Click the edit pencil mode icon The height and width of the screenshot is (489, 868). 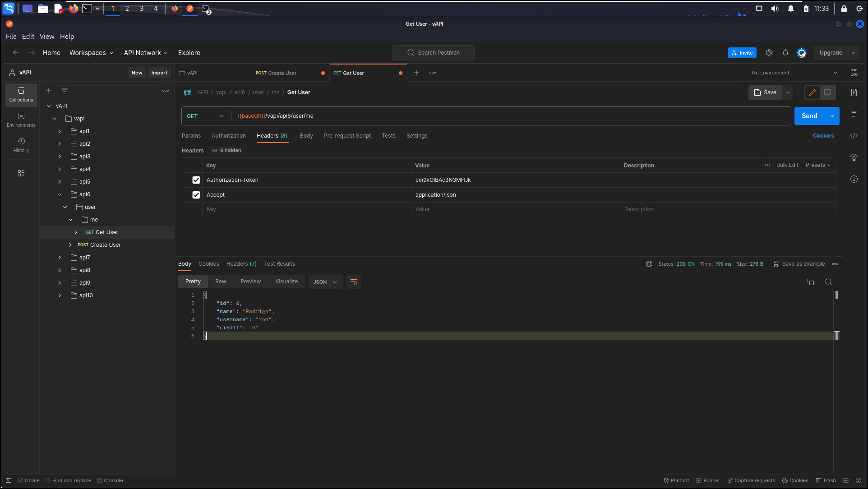tap(813, 92)
